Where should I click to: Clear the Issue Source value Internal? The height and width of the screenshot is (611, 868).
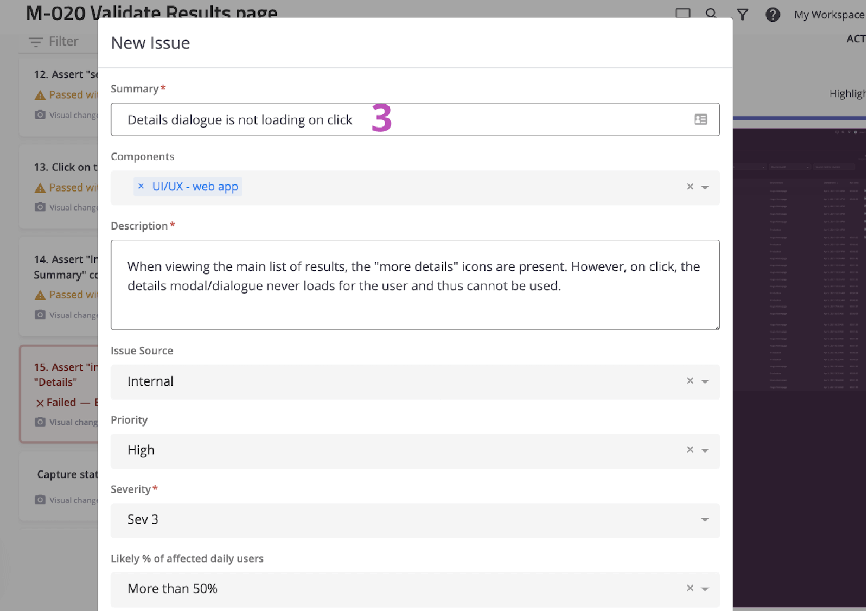(690, 381)
